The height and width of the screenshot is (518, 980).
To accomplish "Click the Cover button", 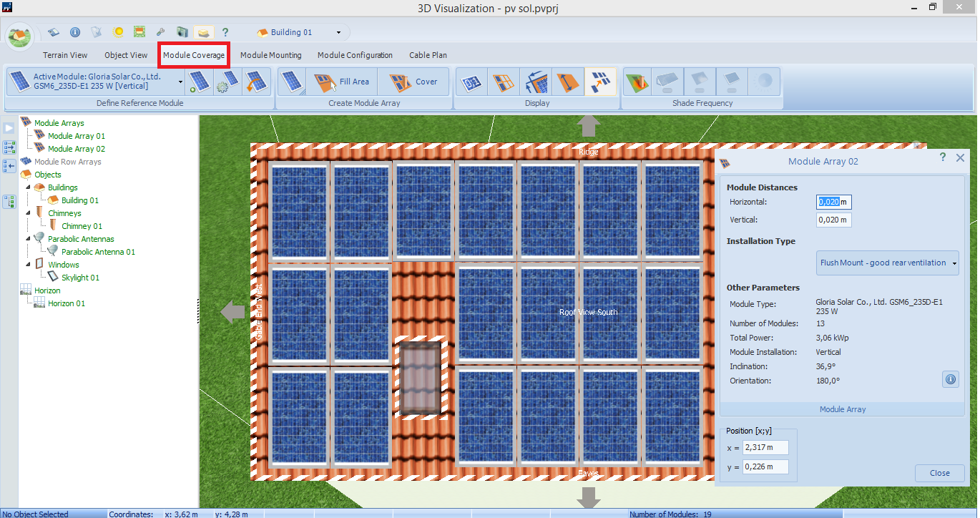I will 413,82.
